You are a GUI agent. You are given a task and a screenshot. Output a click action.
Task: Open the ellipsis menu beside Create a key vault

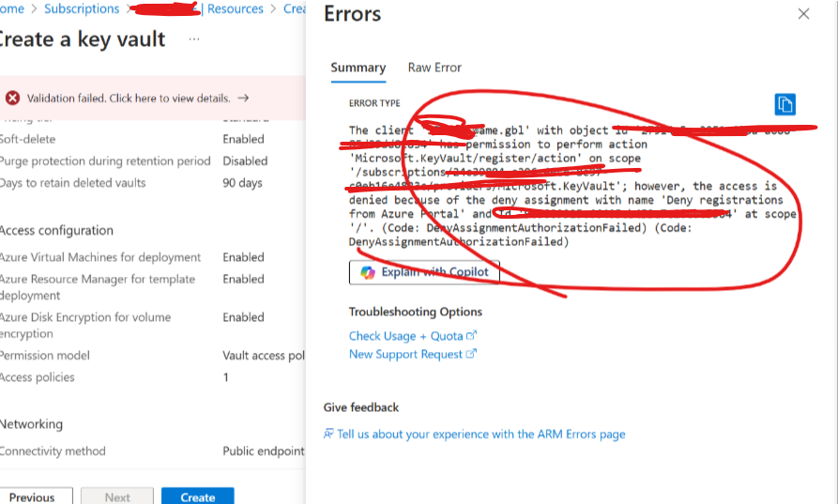click(194, 39)
